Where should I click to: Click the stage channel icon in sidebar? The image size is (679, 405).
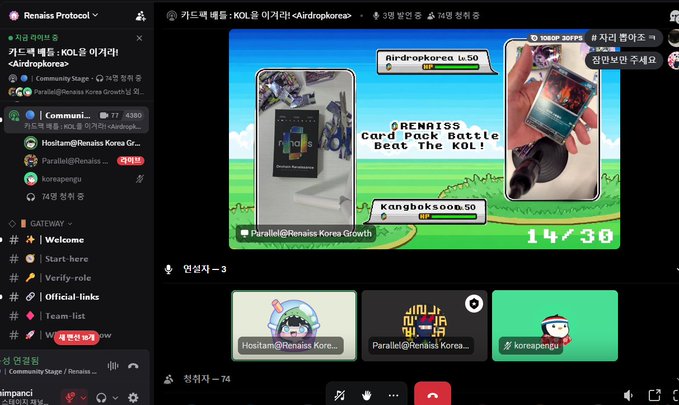coord(15,116)
